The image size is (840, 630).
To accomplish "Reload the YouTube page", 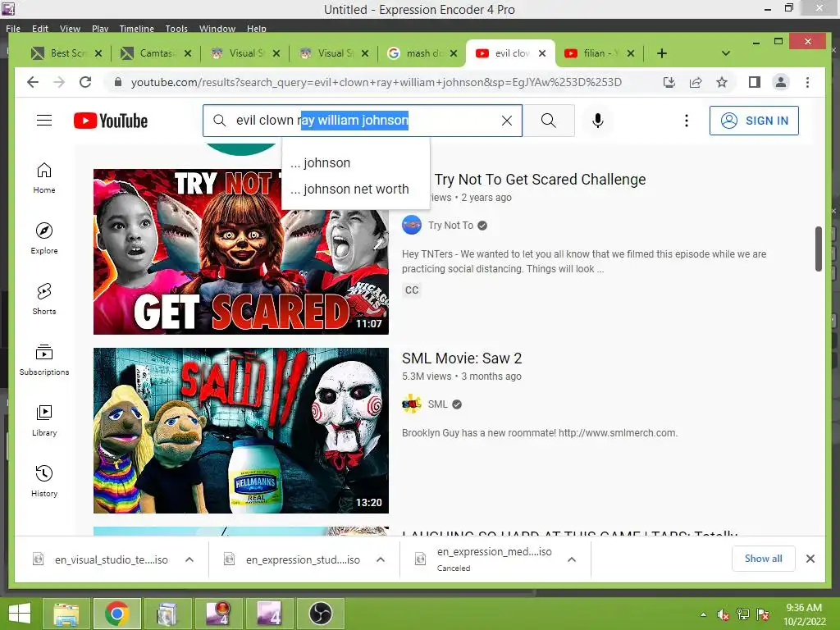I will pyautogui.click(x=85, y=82).
